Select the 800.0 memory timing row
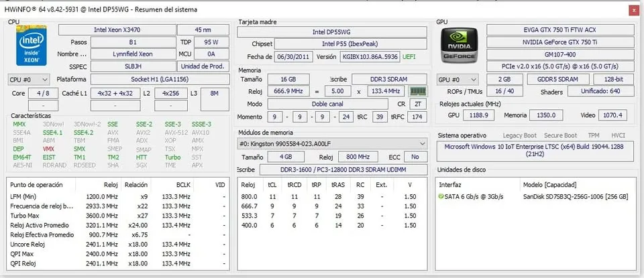 pyautogui.click(x=332, y=196)
